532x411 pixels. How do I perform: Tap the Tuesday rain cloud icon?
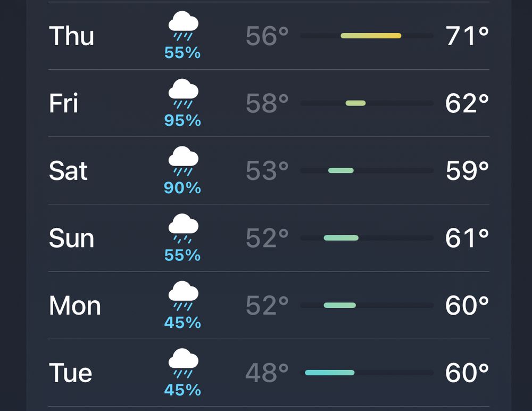[183, 363]
